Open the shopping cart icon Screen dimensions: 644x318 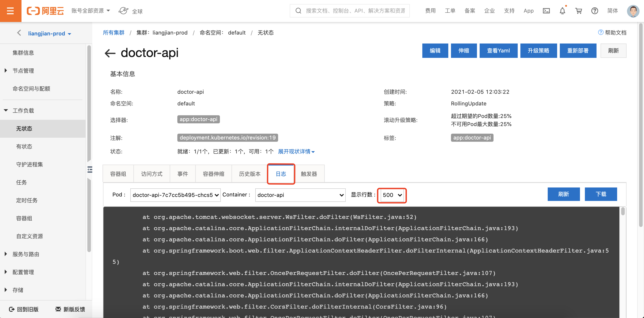coord(578,11)
